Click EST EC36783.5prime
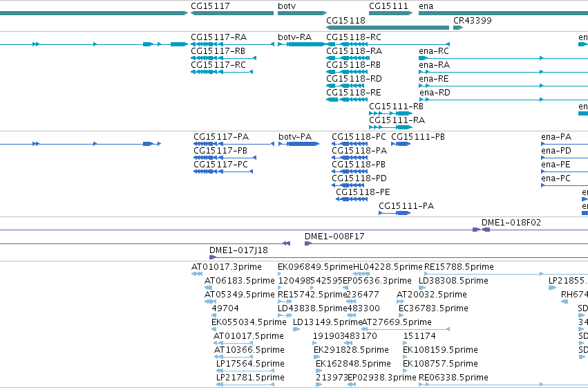 click(401, 315)
